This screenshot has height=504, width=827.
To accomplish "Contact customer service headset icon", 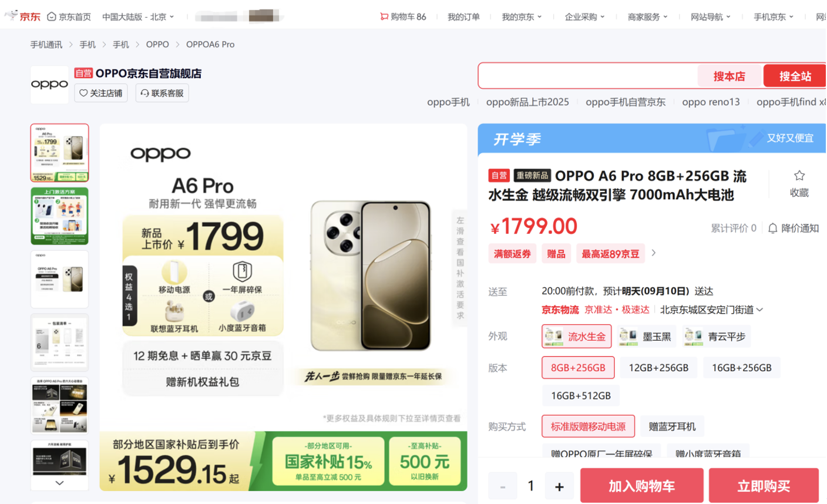I will click(144, 93).
